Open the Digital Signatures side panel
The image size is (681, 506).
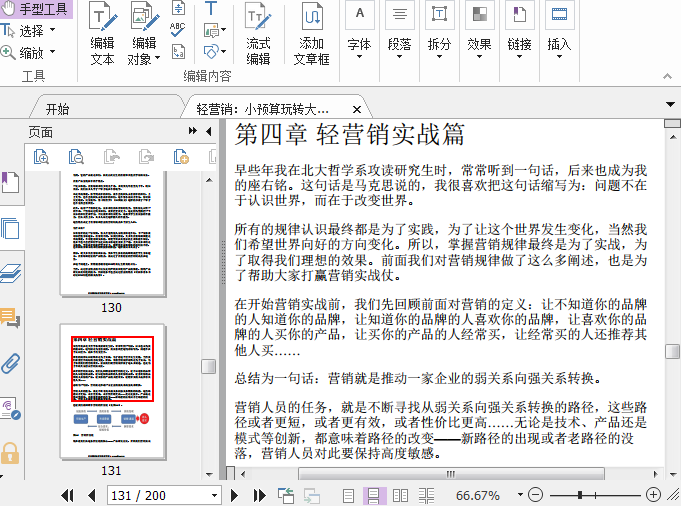(x=10, y=408)
